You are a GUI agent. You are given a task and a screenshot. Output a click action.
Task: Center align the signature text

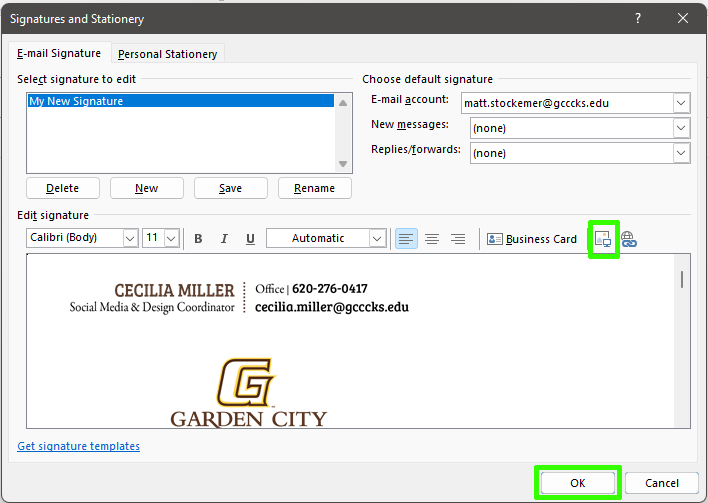(x=432, y=239)
